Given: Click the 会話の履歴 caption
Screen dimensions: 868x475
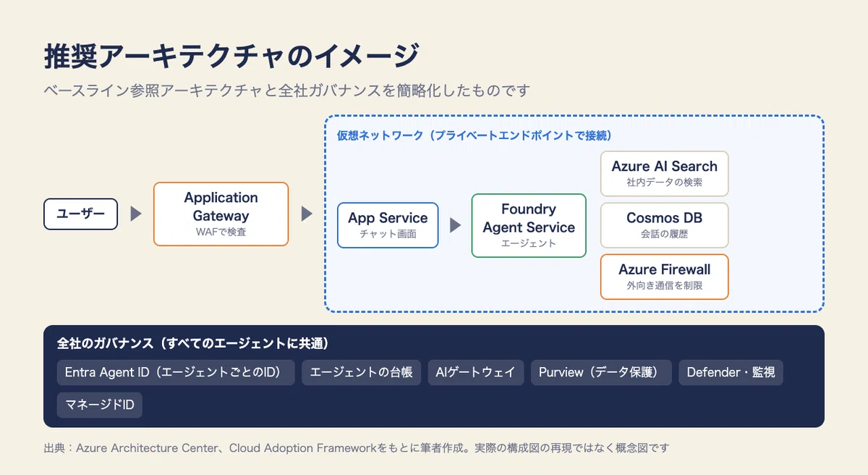Looking at the screenshot, I should [664, 235].
